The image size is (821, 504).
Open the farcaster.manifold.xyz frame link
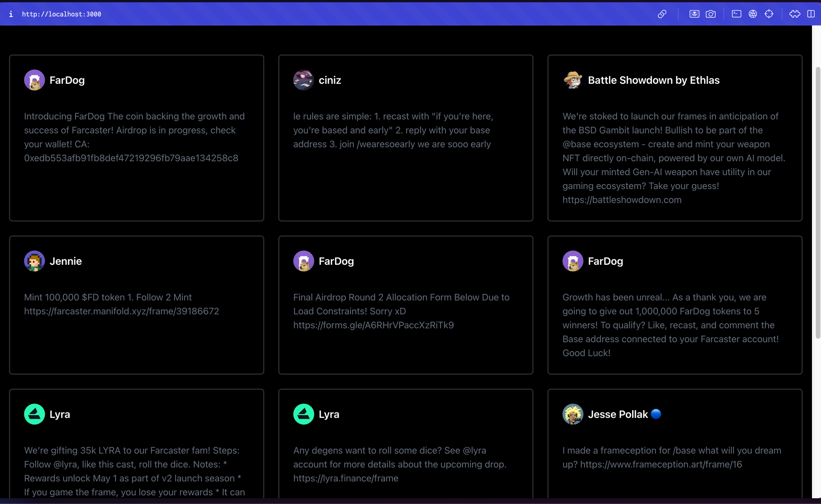click(122, 311)
